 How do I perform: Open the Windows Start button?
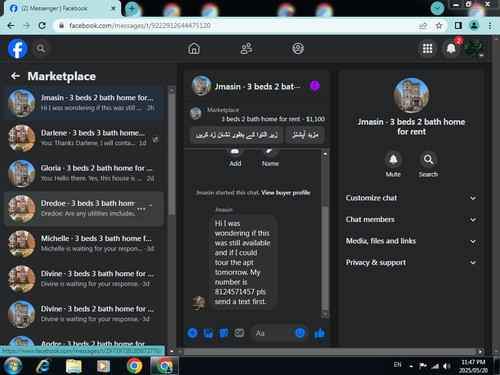13,366
